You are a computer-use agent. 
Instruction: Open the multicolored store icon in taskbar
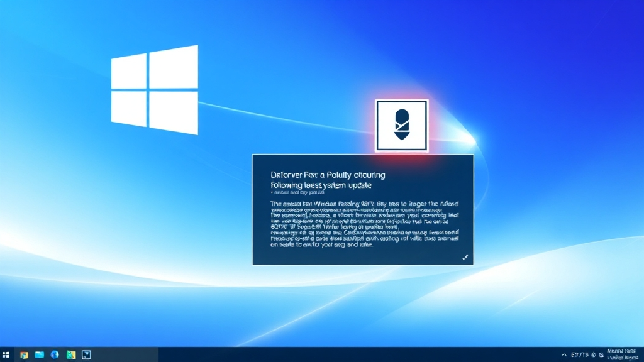(x=25, y=354)
